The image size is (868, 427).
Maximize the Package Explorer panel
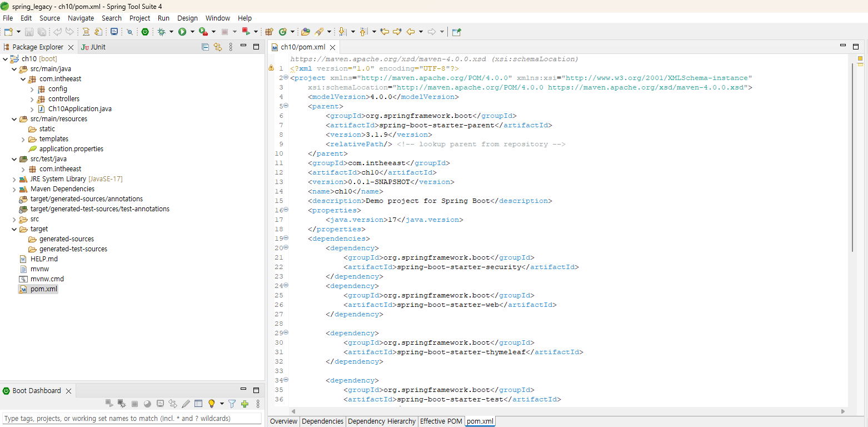pyautogui.click(x=256, y=47)
